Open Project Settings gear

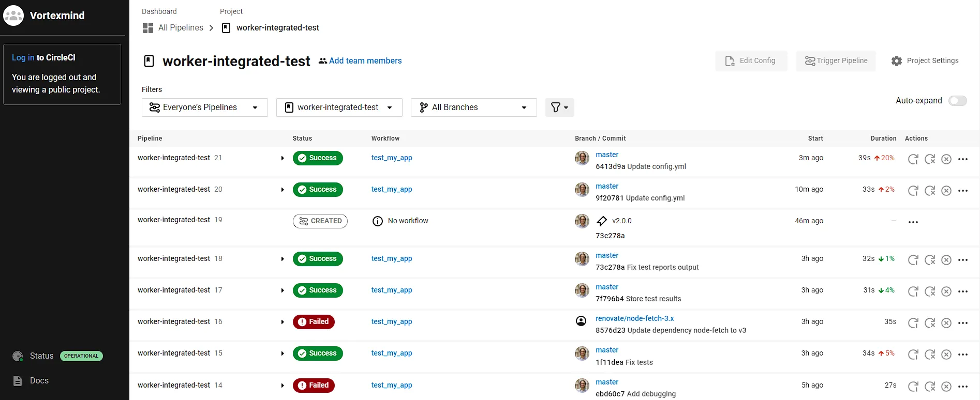pos(897,61)
